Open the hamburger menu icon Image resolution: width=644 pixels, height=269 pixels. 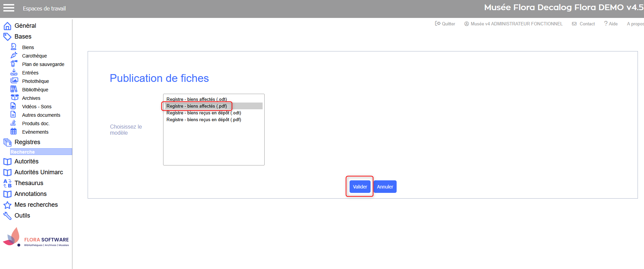click(9, 8)
